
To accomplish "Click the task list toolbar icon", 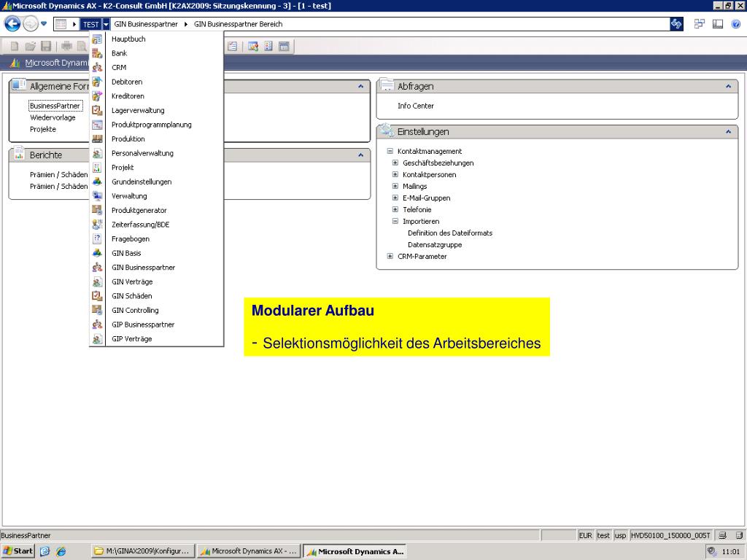I will pos(268,46).
